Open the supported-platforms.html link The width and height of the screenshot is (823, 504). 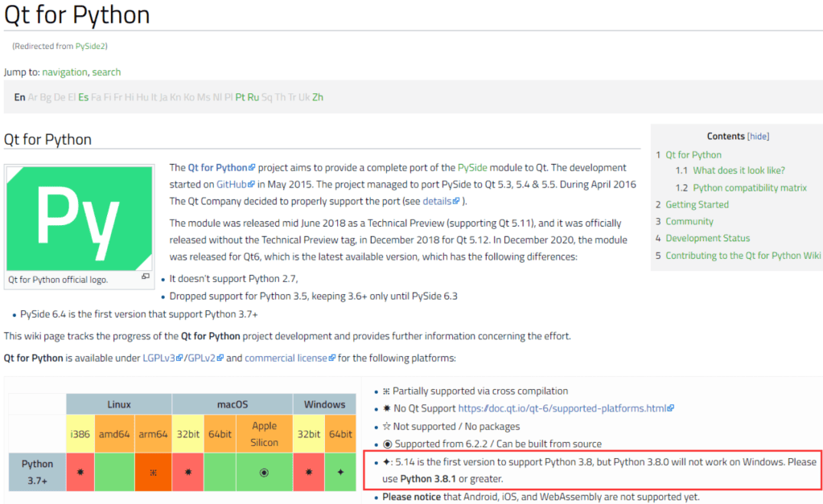pyautogui.click(x=566, y=408)
